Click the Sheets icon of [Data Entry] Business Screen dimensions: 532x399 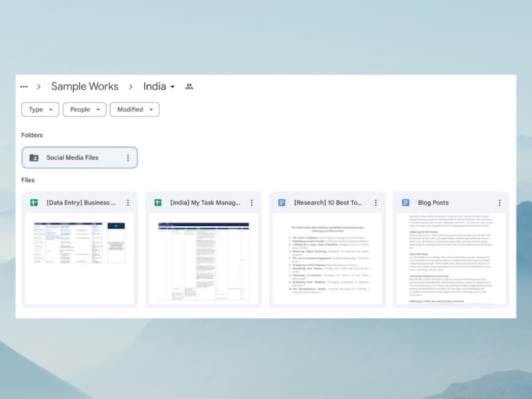[34, 203]
